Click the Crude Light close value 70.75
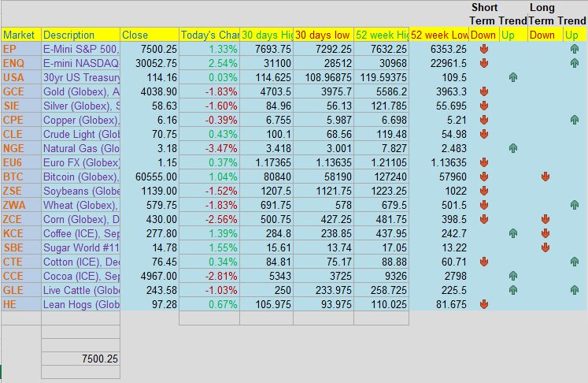Viewport: 588px width, 383px height. pos(150,134)
